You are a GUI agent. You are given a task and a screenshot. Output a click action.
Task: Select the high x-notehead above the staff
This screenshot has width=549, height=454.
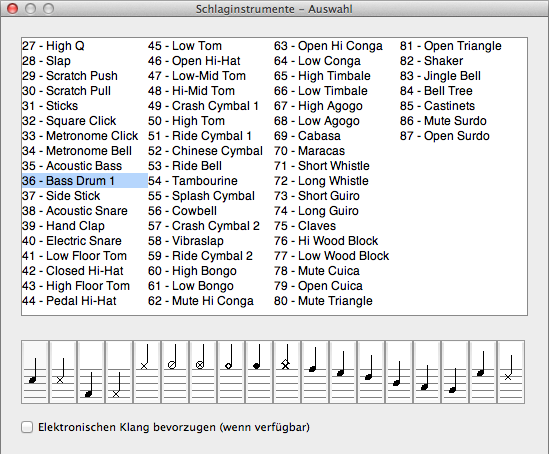(147, 372)
